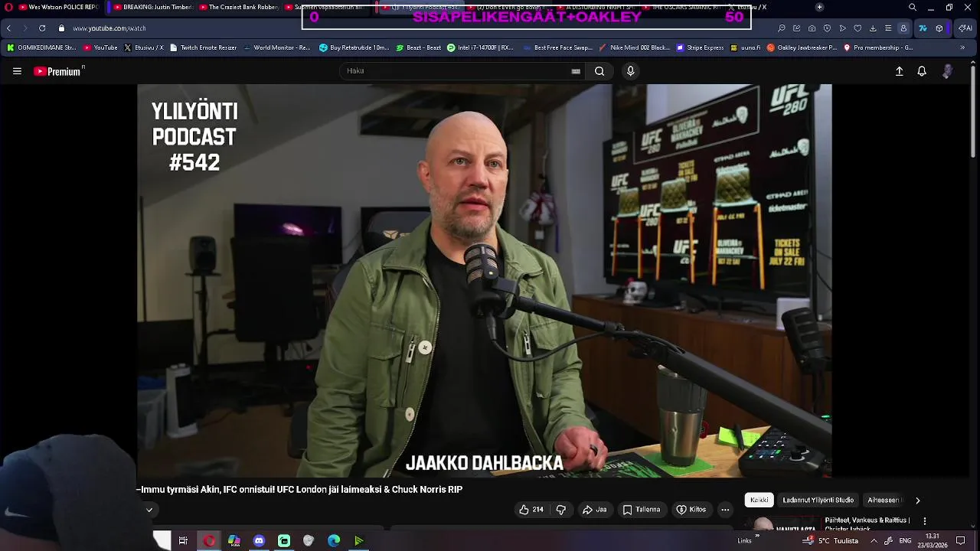Image resolution: width=980 pixels, height=551 pixels.
Task: Open the browser downloads icon
Action: 873,28
